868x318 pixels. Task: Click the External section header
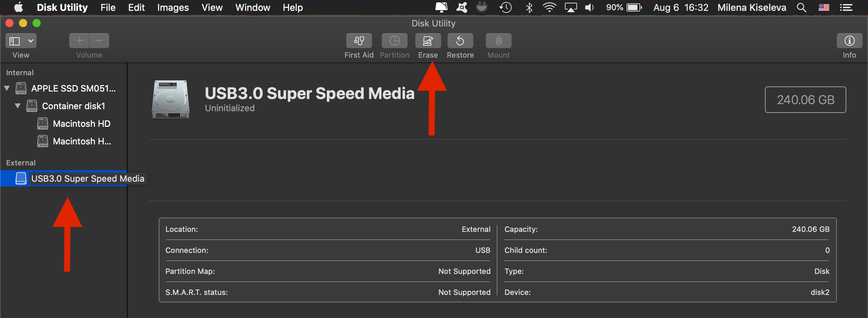[x=21, y=163]
